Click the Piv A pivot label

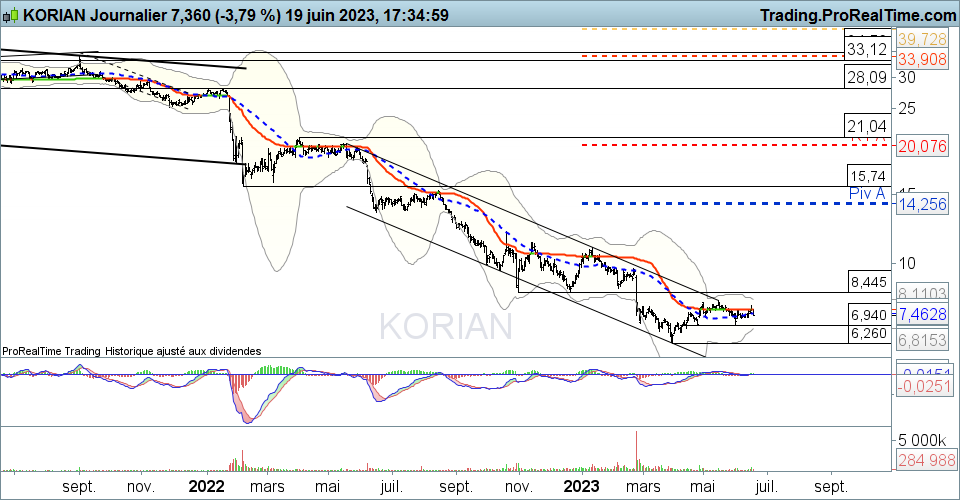click(x=868, y=193)
